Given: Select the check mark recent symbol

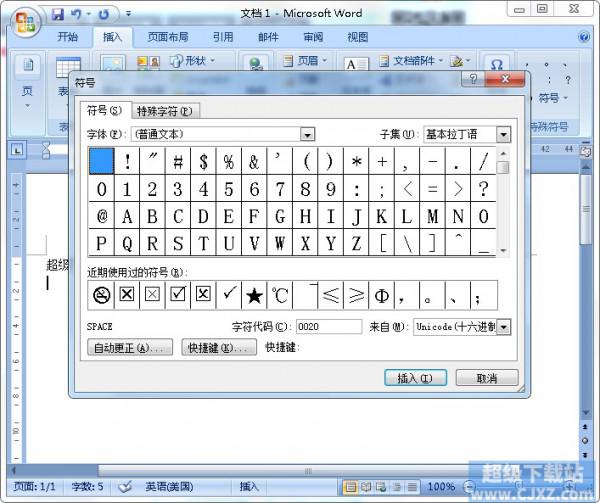Looking at the screenshot, I should (229, 295).
